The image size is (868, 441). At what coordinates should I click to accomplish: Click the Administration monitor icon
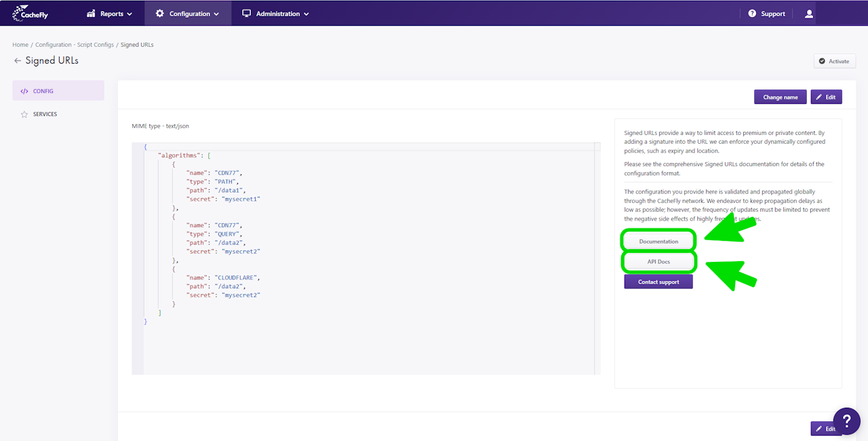[246, 14]
